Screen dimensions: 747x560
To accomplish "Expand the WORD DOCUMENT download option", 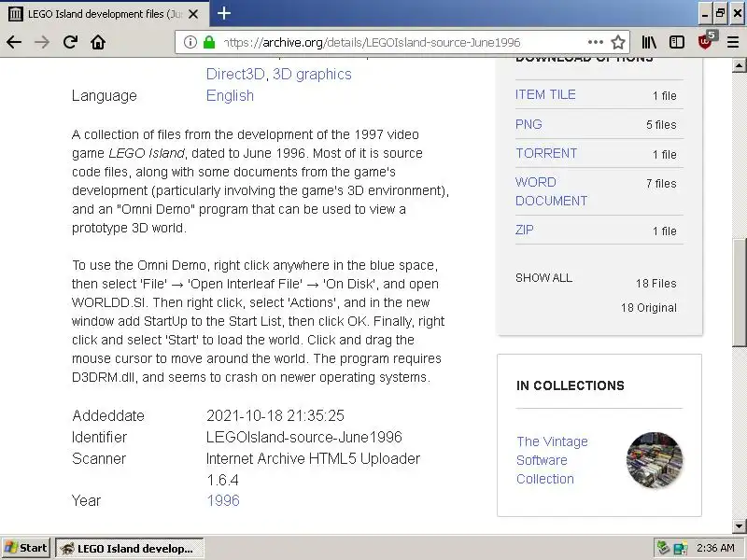I will coord(551,191).
